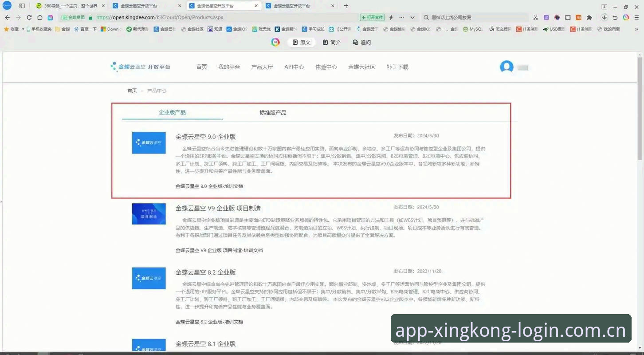Open the MySQL bookmark
Image resolution: width=644 pixels, height=355 pixels.
tap(473, 29)
